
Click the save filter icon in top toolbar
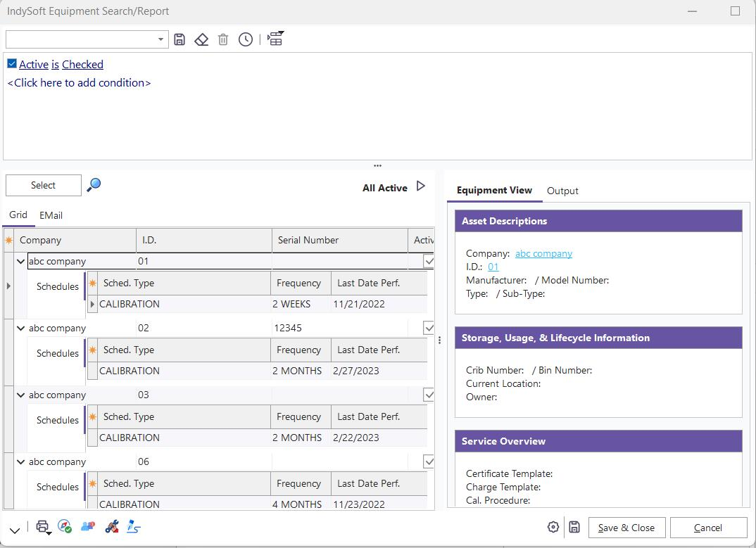click(179, 39)
